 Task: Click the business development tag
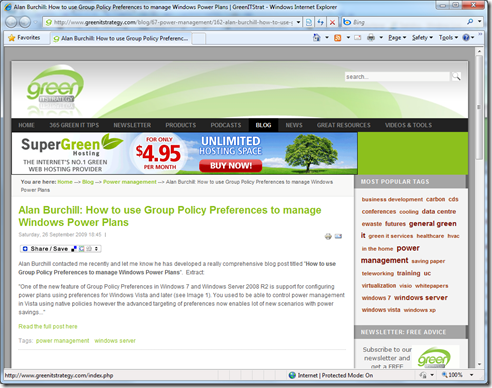[392, 199]
